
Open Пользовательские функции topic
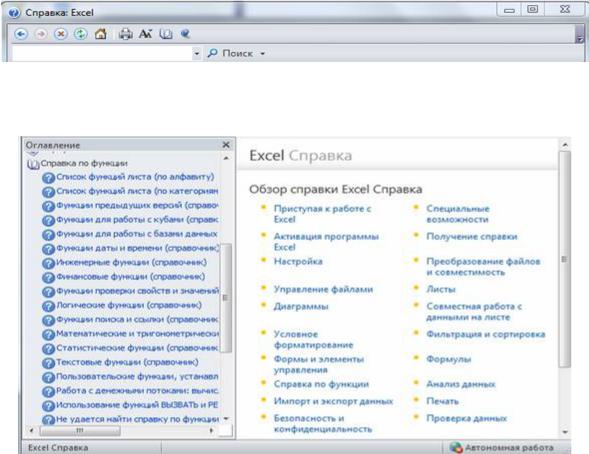click(x=130, y=377)
